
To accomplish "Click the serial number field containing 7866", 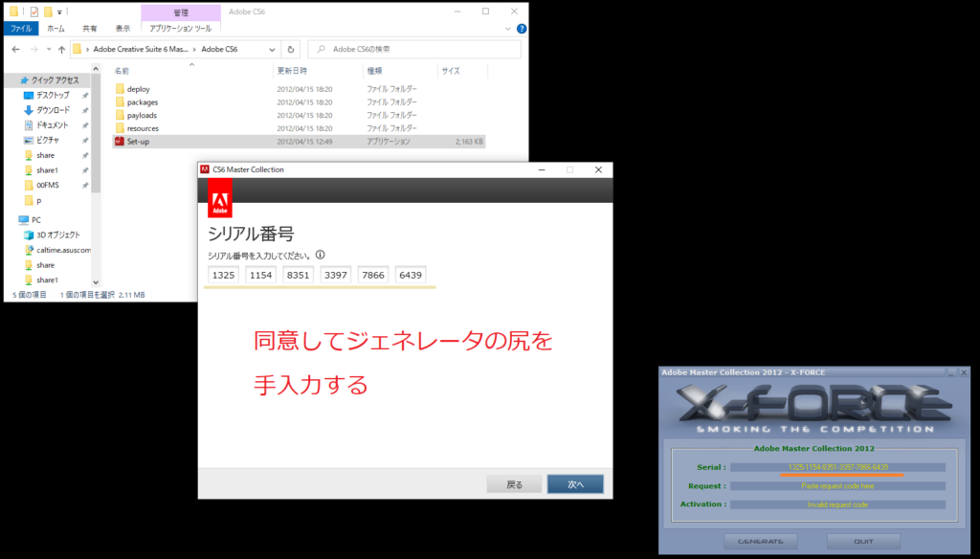I will [373, 275].
